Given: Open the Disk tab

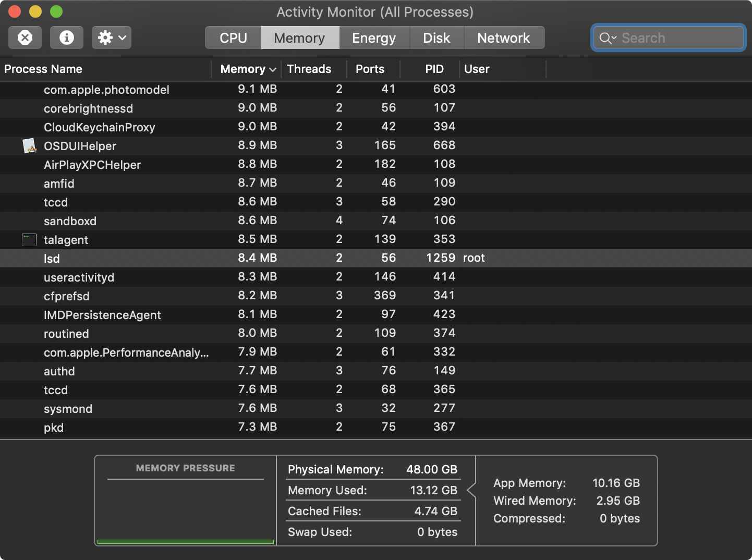Looking at the screenshot, I should pyautogui.click(x=436, y=38).
